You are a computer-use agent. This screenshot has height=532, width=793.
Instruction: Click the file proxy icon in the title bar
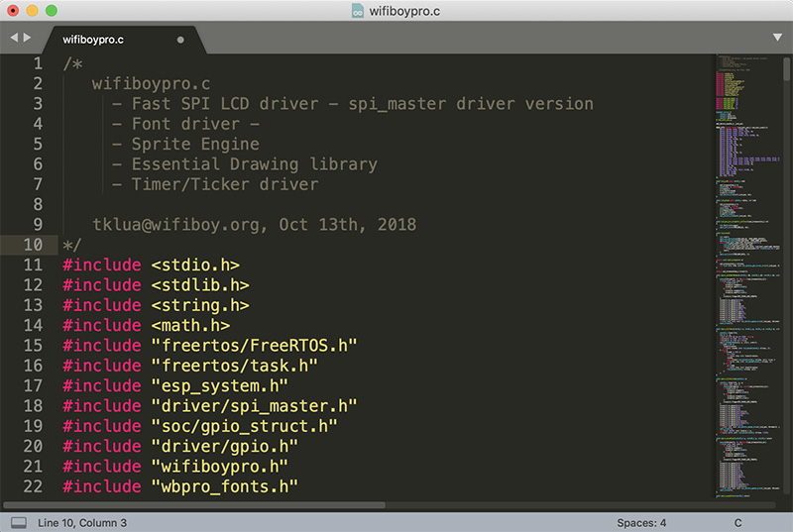point(358,11)
